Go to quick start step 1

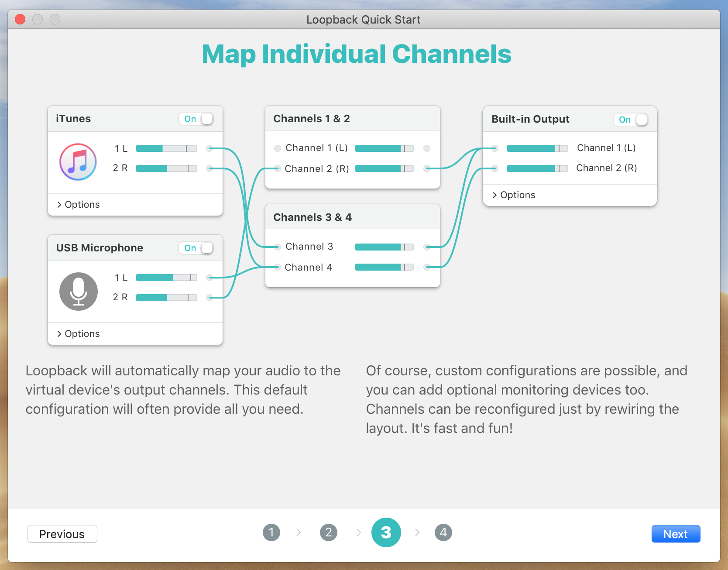click(x=271, y=532)
